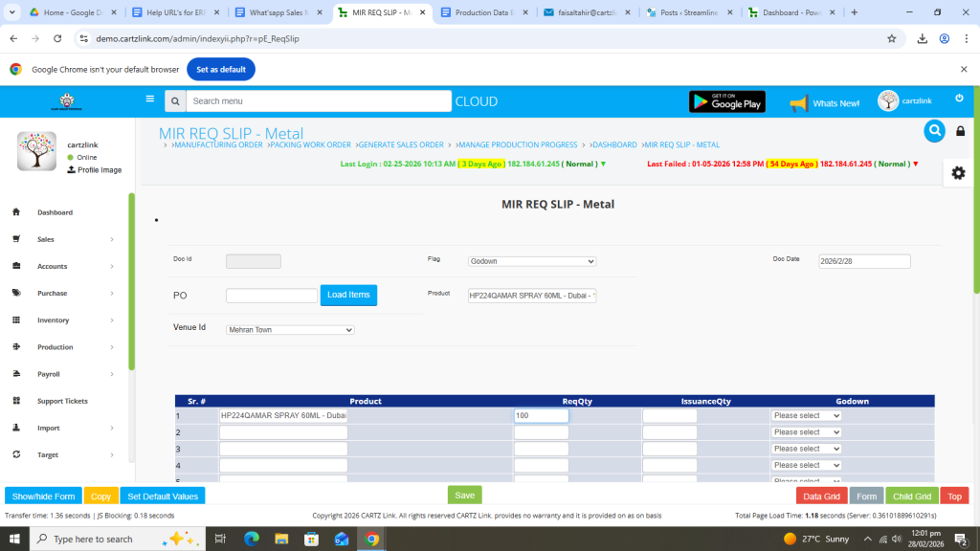Image resolution: width=980 pixels, height=551 pixels.
Task: Click the Whats New megaphone icon
Action: [x=798, y=103]
